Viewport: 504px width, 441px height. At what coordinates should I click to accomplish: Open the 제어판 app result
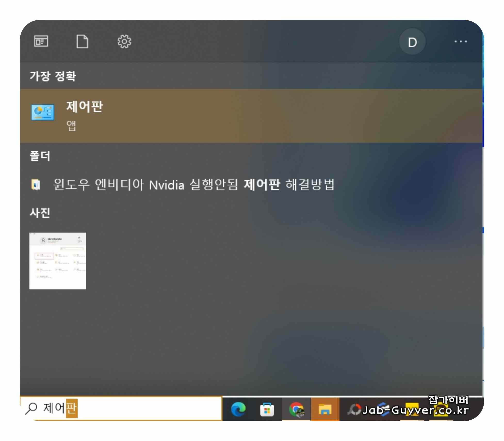(84, 107)
